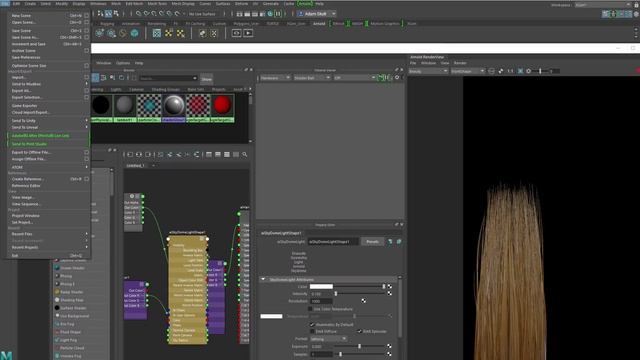Screen dimensions: 640x360
Task: Click the map button next to Color slider
Action: click(389, 287)
